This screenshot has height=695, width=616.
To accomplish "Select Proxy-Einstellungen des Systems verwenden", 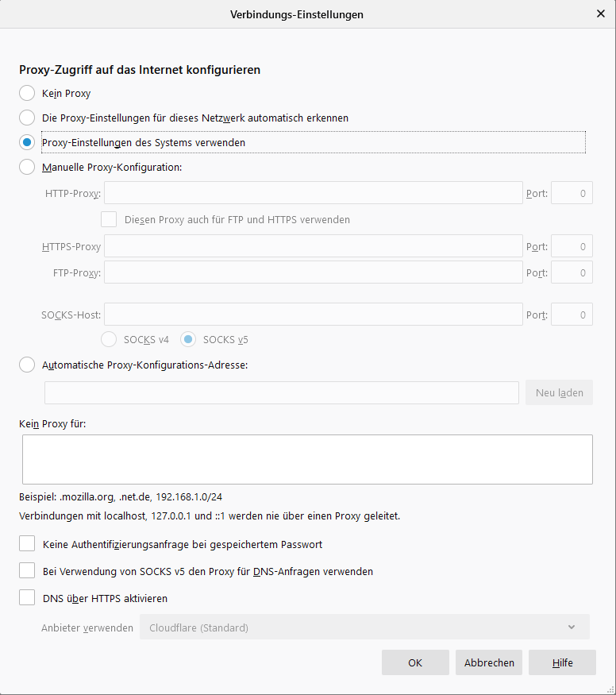I will tap(27, 142).
